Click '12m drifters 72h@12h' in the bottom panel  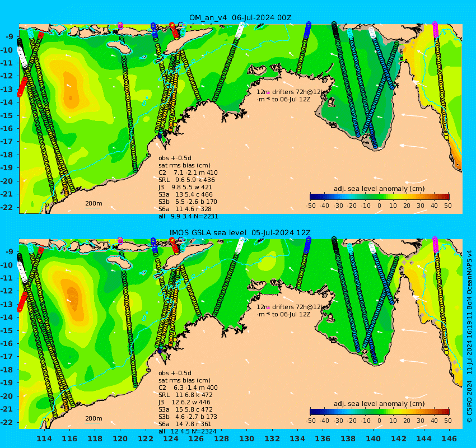[291, 307]
